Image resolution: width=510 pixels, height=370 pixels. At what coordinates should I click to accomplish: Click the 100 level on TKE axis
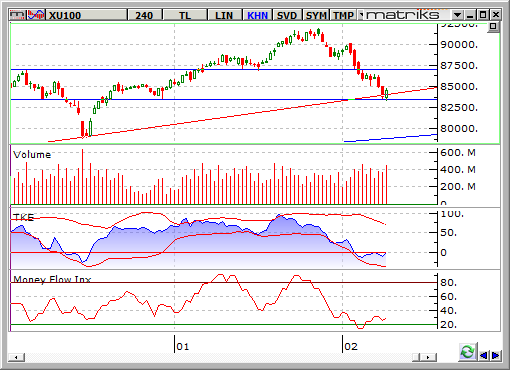452,214
